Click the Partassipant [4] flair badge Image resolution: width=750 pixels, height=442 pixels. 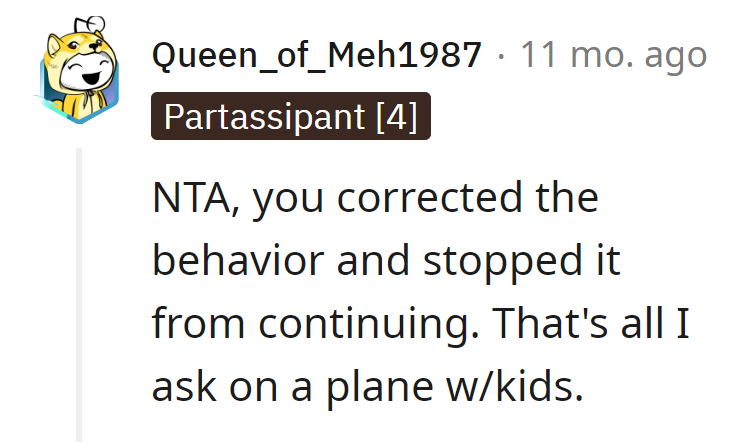(291, 116)
